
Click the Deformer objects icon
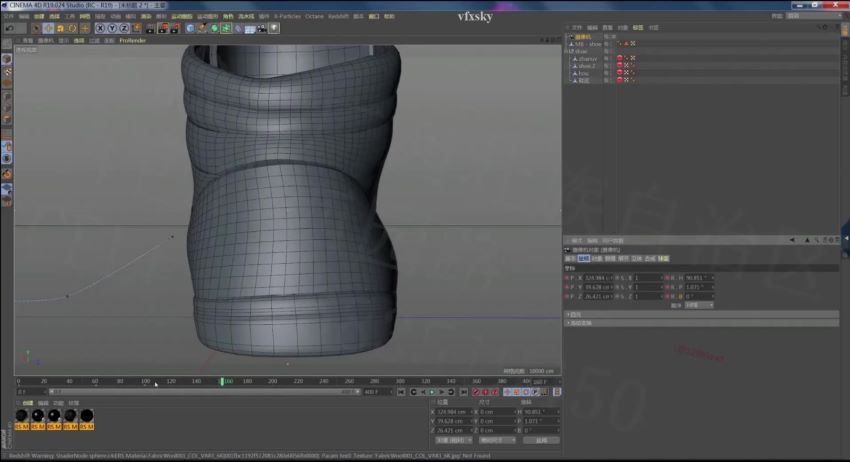[x=238, y=28]
